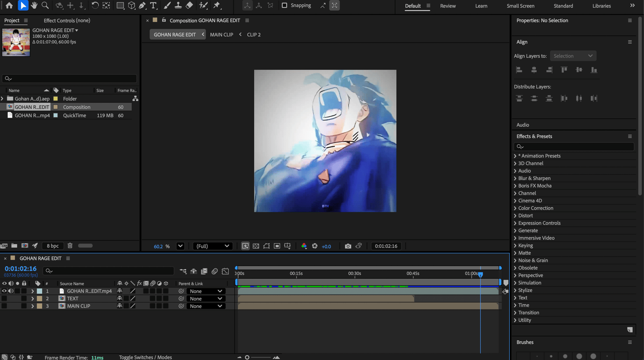Select the Pen tool
This screenshot has width=644, height=360.
(x=143, y=6)
